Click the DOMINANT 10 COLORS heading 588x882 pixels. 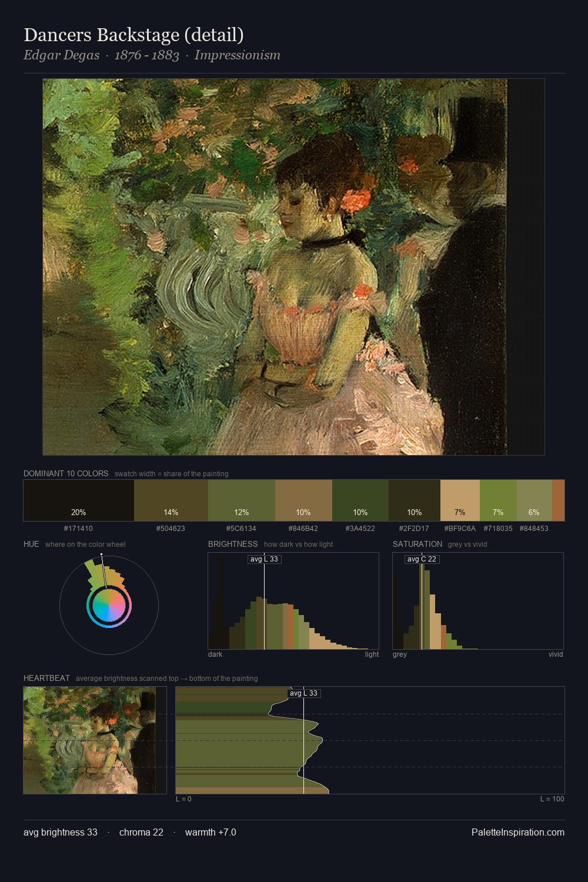pos(66,473)
